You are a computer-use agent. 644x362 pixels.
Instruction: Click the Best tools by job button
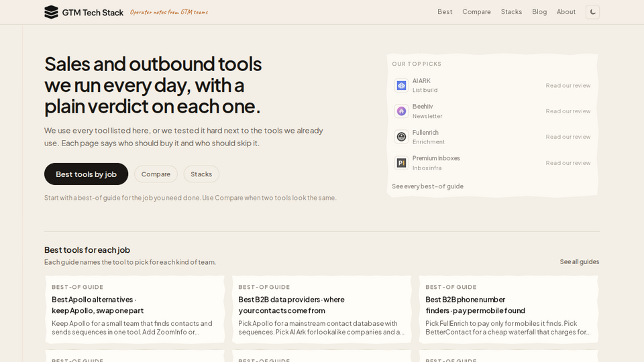tap(87, 174)
